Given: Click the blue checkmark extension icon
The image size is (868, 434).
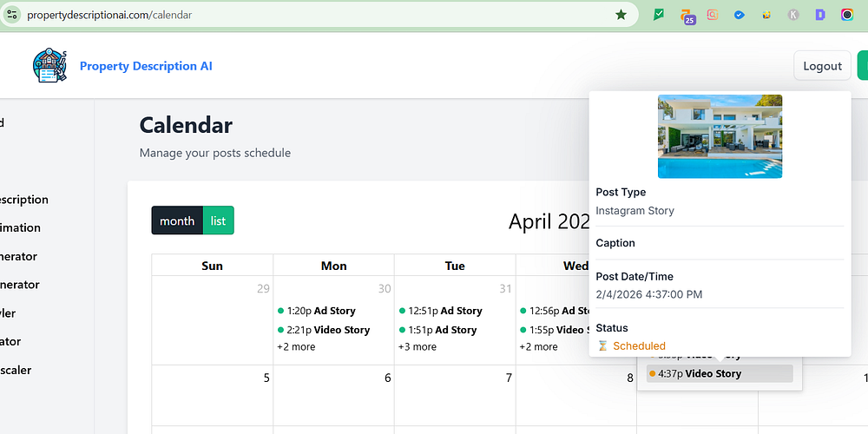Looking at the screenshot, I should [x=740, y=15].
